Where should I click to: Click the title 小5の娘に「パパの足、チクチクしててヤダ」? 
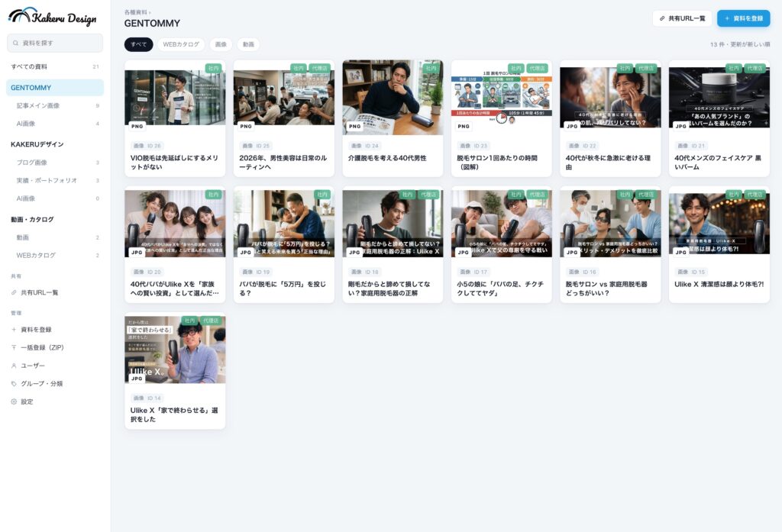coord(500,289)
